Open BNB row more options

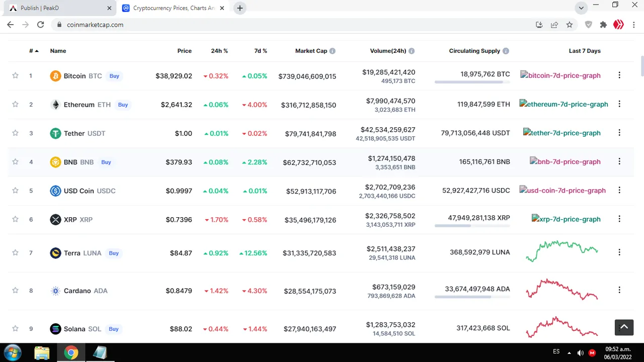[x=619, y=161]
